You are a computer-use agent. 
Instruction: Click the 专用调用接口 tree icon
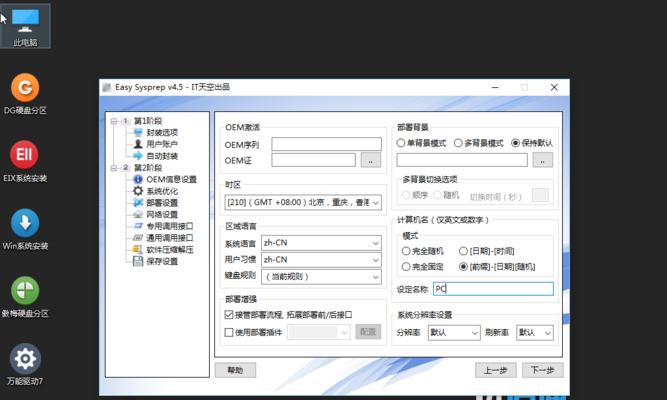[x=138, y=226]
